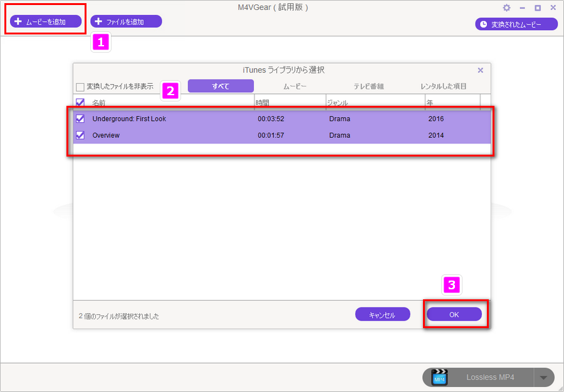Switch to the レンタルした項目 tab

pos(443,86)
